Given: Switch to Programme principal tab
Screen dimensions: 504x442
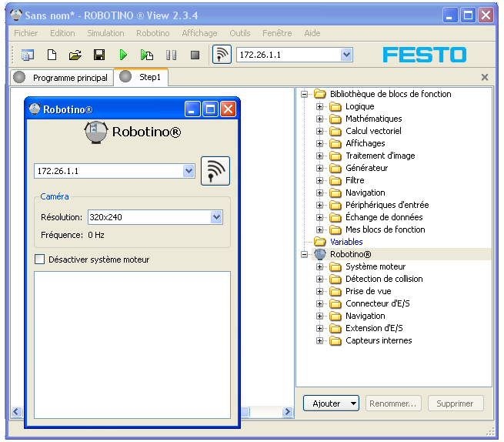Looking at the screenshot, I should pos(62,78).
